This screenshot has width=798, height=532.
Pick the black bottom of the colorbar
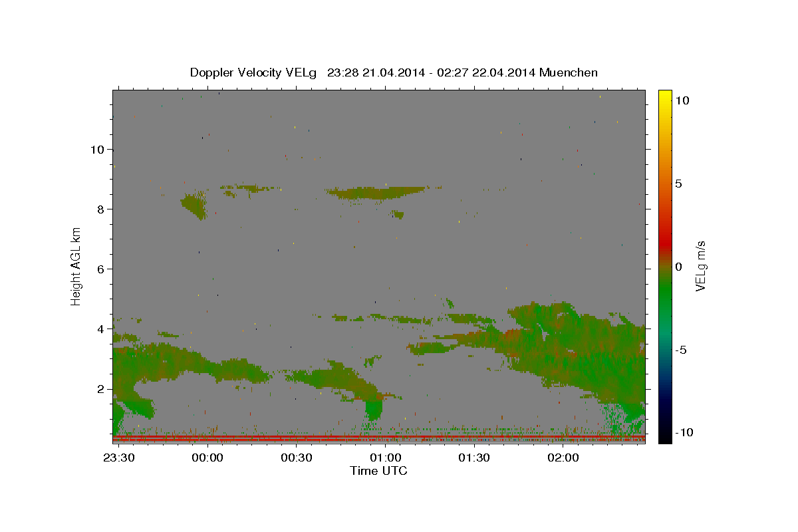[664, 438]
